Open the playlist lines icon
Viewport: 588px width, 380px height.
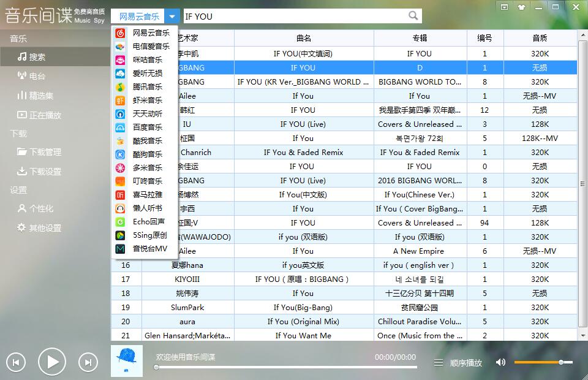tap(439, 363)
